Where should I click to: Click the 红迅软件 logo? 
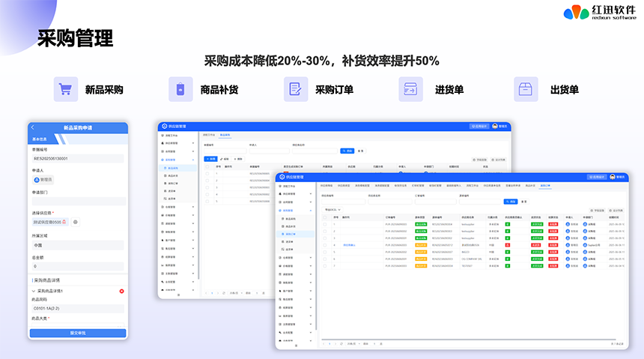598,13
